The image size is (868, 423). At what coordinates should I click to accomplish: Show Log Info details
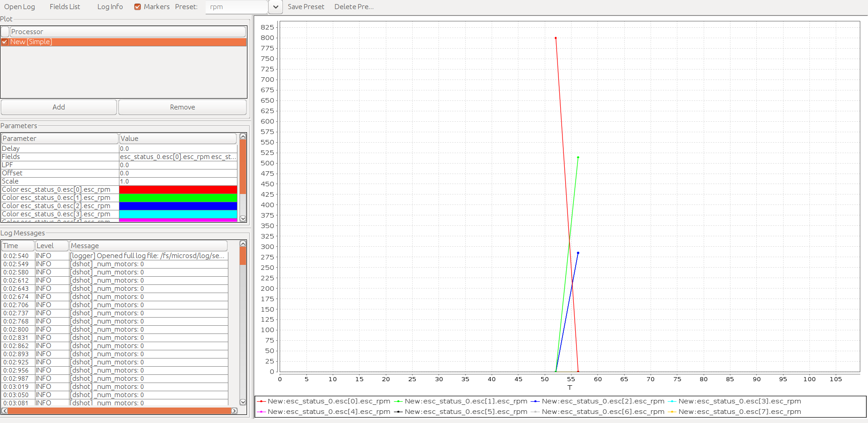[x=109, y=6]
